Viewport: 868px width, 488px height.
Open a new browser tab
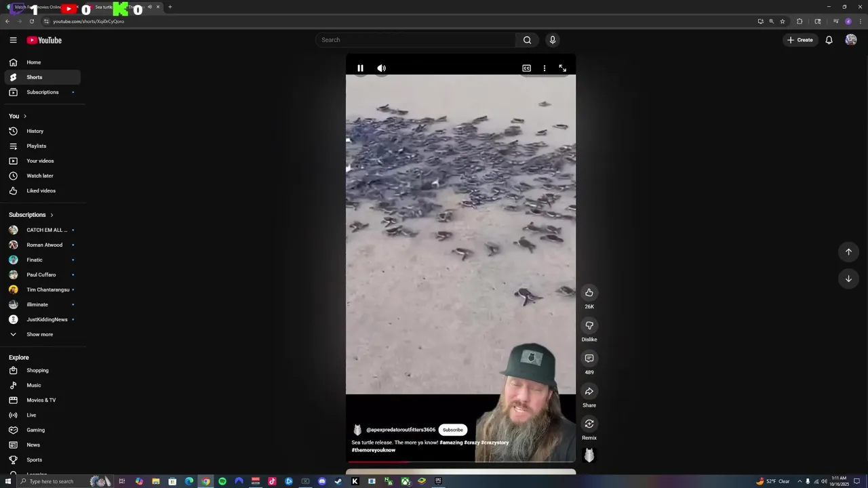click(x=170, y=7)
